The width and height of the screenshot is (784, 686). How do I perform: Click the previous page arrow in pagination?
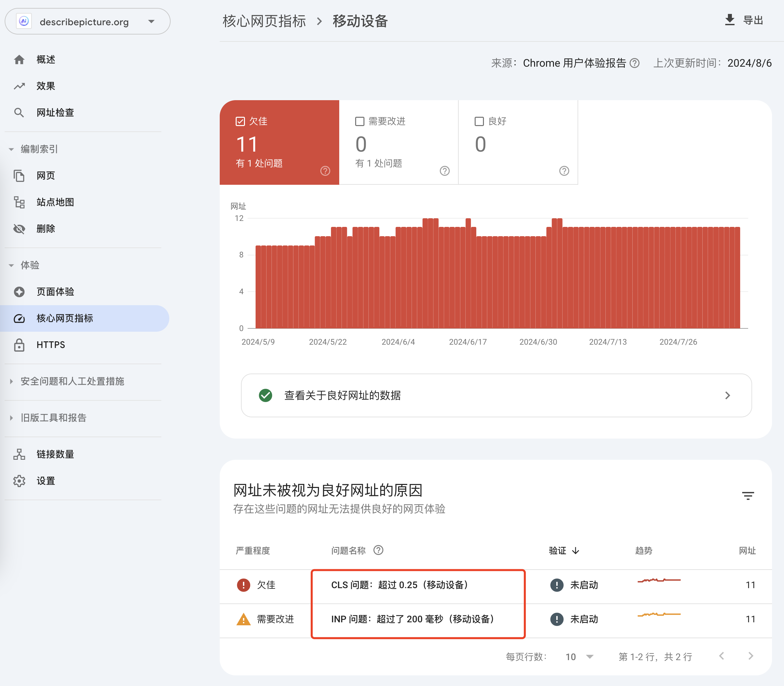(722, 656)
